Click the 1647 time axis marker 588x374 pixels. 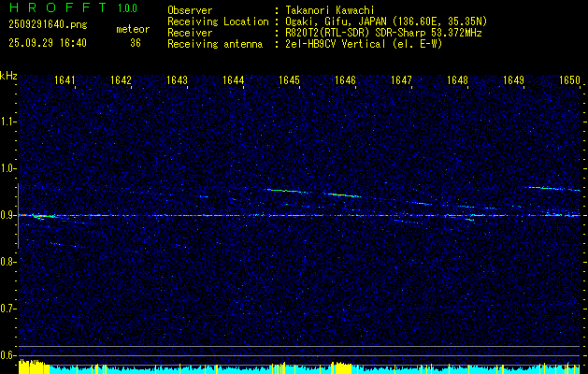402,79
